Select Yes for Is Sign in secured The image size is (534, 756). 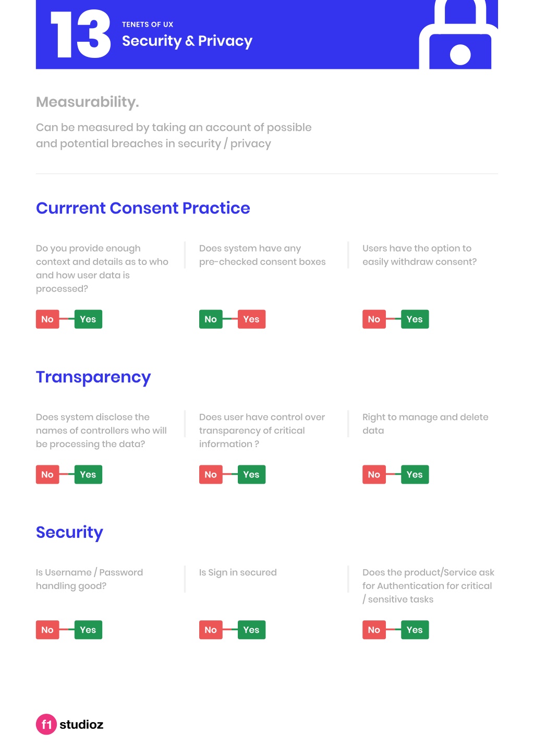tap(251, 630)
